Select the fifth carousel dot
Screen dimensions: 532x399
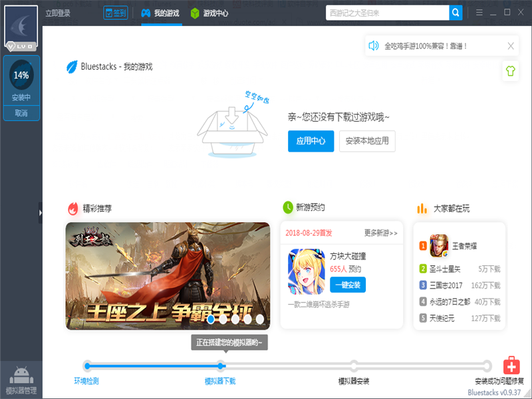click(260, 319)
